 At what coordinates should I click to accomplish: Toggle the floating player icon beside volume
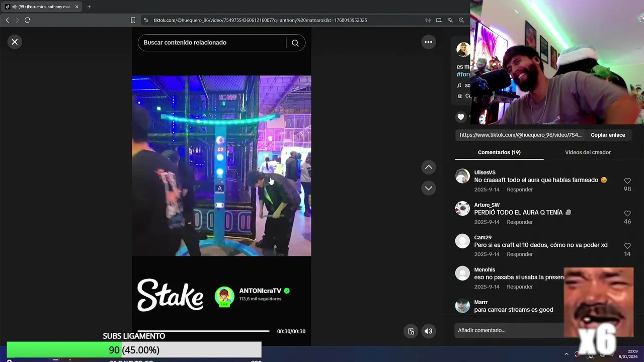pyautogui.click(x=411, y=331)
